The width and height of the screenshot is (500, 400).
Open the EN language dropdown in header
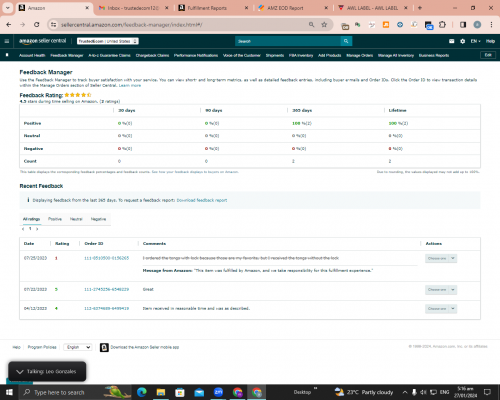click(475, 41)
